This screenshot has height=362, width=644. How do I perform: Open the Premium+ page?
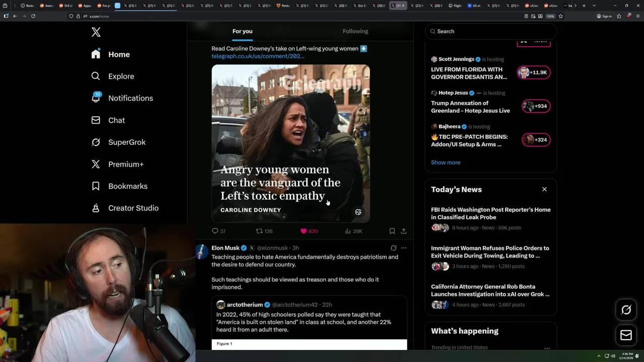click(x=118, y=164)
